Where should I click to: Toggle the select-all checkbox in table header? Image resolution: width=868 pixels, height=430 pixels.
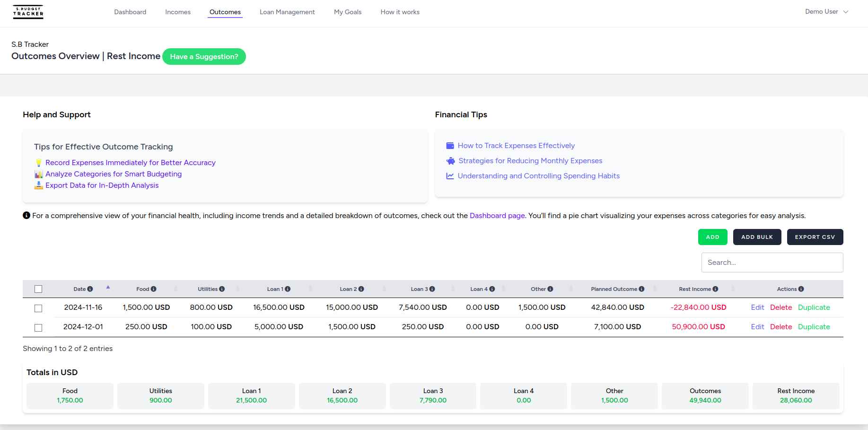click(x=38, y=289)
